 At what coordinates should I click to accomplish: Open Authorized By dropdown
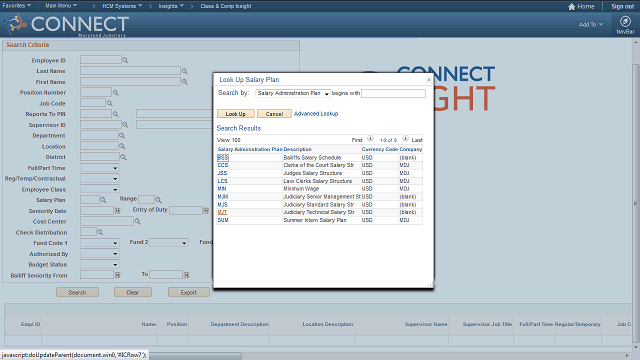click(100, 254)
